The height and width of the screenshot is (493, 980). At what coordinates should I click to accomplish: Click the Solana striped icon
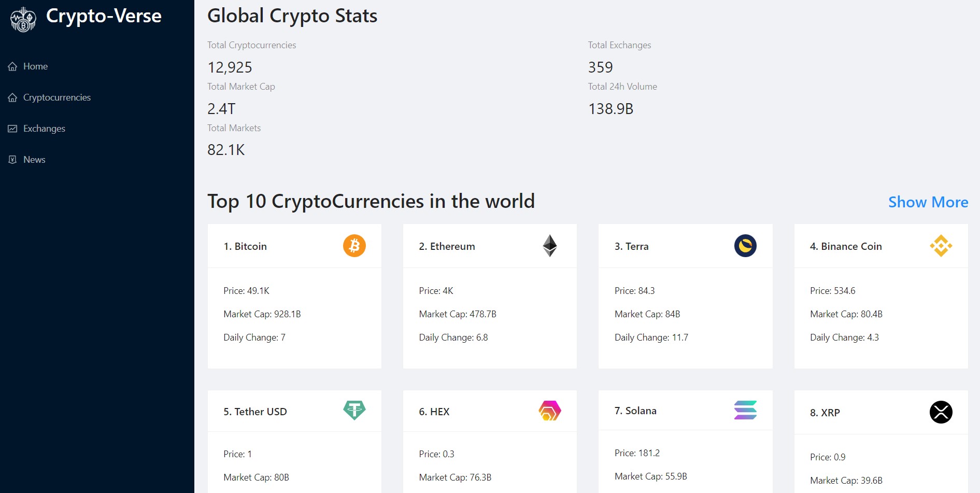point(745,410)
